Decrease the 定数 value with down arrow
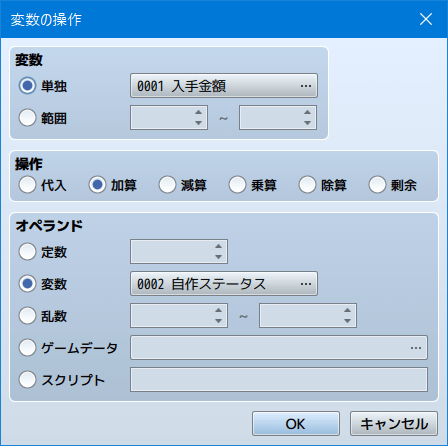Image resolution: width=448 pixels, height=446 pixels. tap(218, 257)
